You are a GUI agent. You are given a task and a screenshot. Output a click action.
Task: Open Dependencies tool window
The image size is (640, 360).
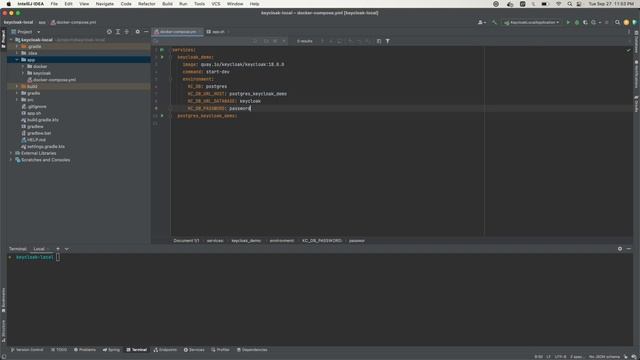[x=252, y=350]
